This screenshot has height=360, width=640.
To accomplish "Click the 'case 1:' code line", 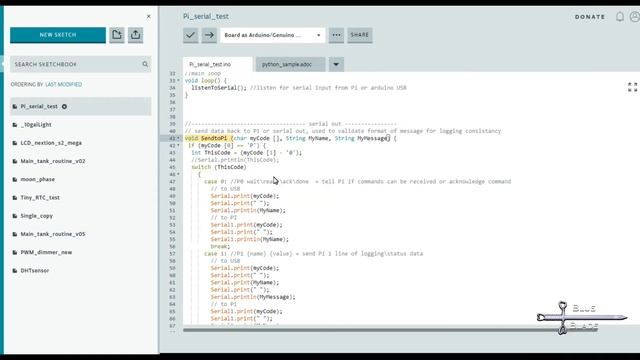I will (x=313, y=253).
